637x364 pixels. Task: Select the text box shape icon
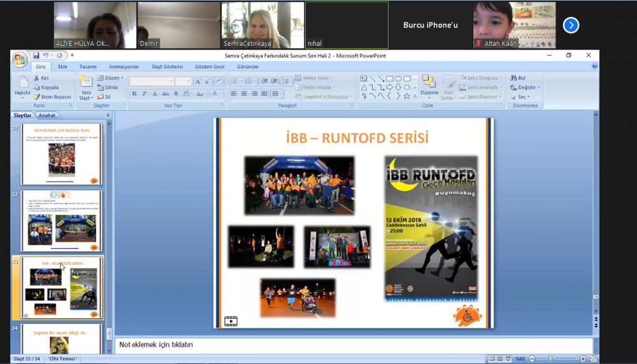[x=364, y=79]
